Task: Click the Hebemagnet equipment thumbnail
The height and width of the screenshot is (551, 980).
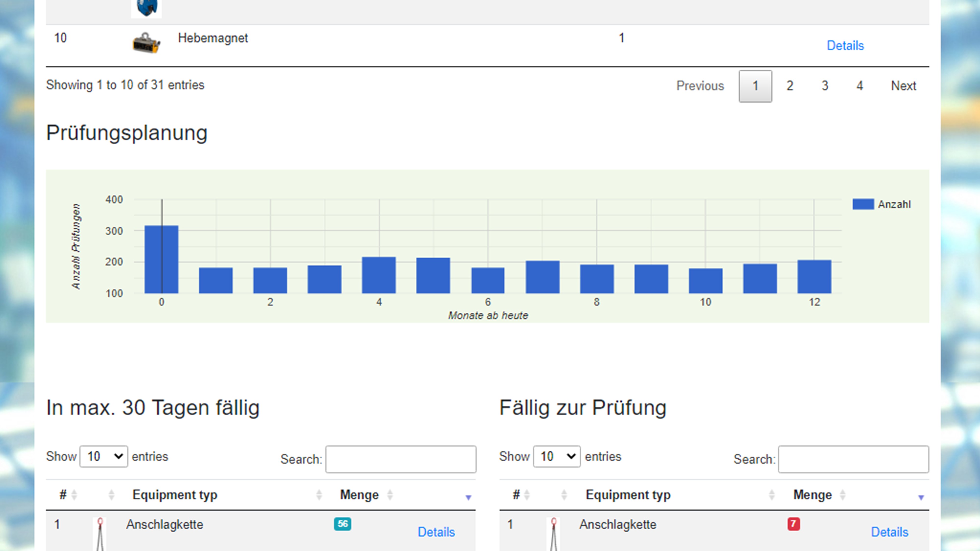Action: (146, 43)
